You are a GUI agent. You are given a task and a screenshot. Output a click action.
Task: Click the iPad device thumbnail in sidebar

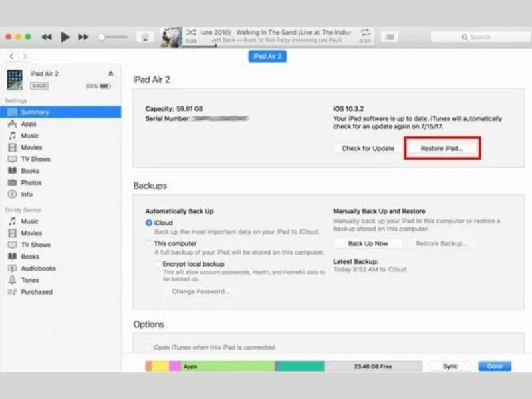tap(15, 80)
